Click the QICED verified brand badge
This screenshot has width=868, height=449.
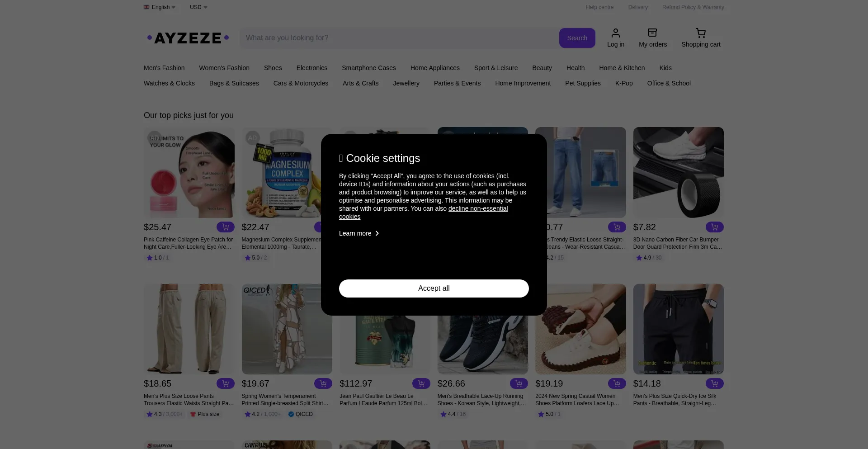click(301, 414)
